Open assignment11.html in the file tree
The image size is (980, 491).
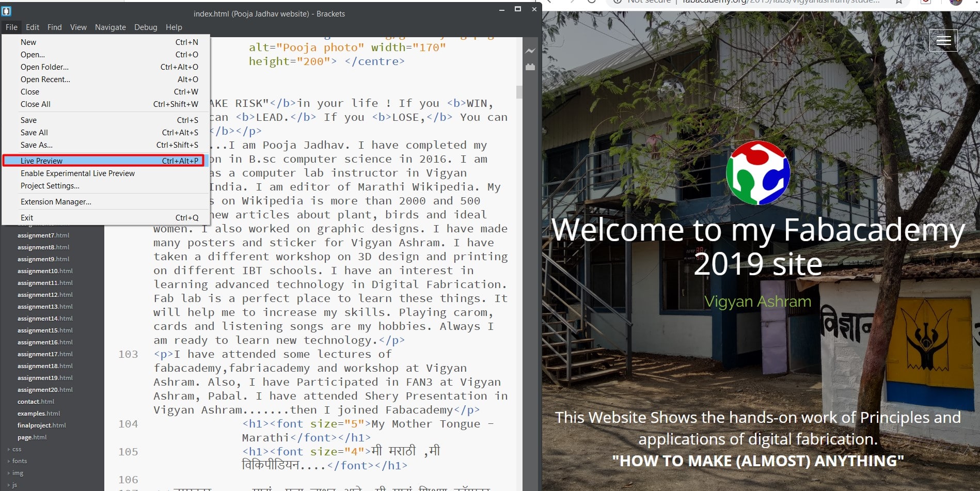coord(45,283)
